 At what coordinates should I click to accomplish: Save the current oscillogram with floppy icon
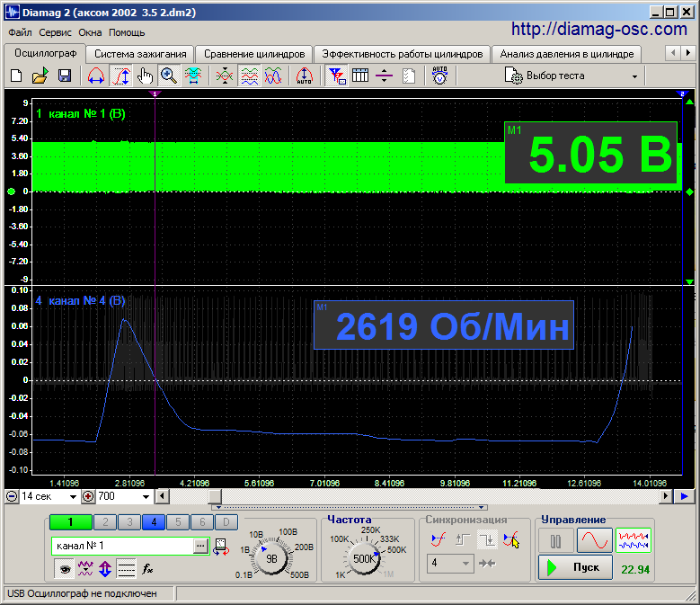tap(65, 76)
